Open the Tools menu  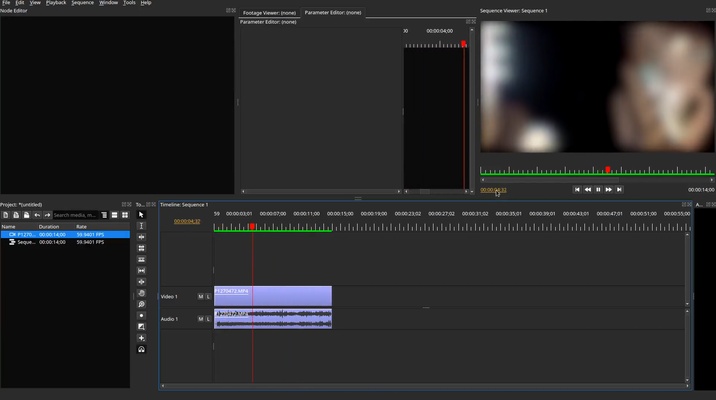coord(130,3)
